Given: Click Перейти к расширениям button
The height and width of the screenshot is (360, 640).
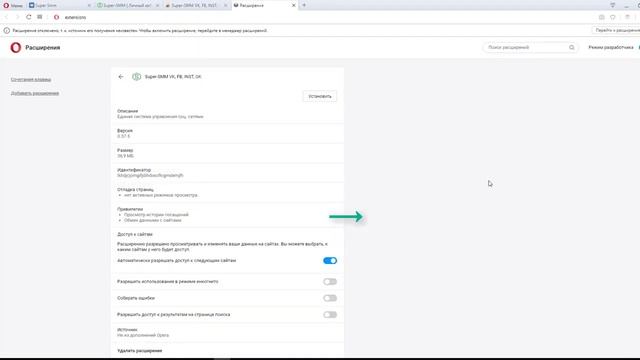Looking at the screenshot, I should click(616, 30).
